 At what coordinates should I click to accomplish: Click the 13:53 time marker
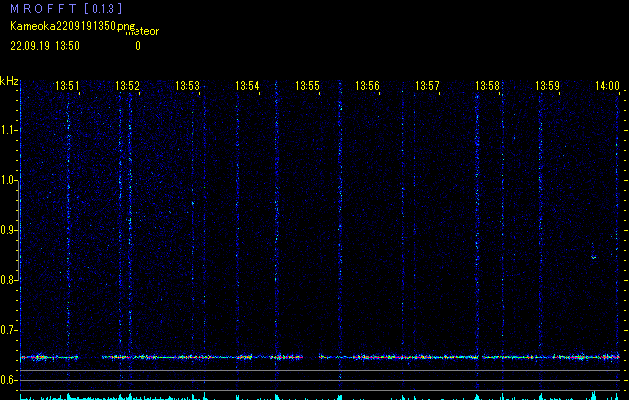tap(187, 86)
